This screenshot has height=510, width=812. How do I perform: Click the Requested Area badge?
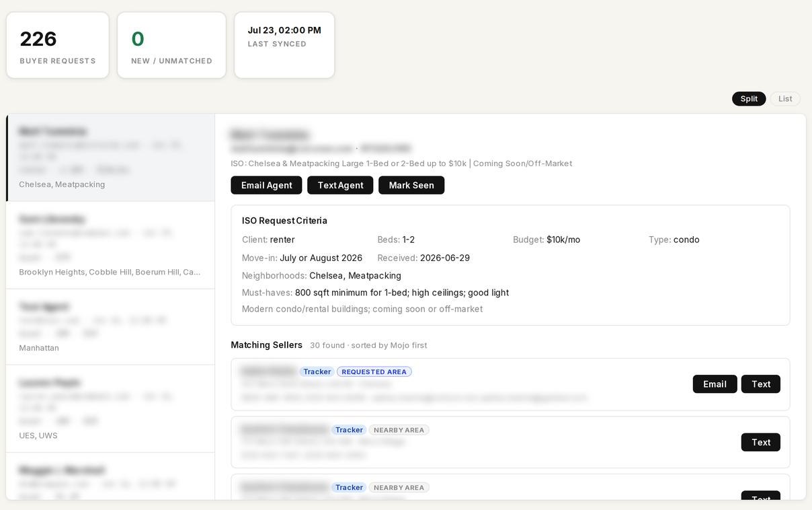coord(374,371)
